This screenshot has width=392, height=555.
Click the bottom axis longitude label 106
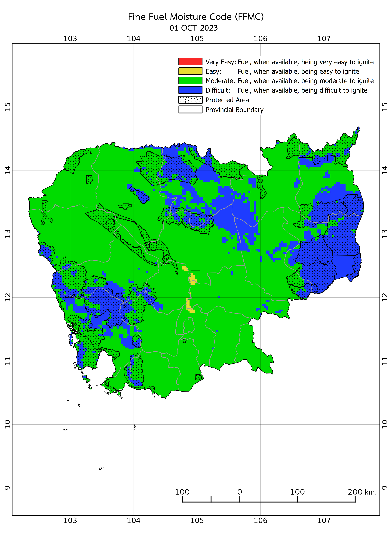coord(260,521)
